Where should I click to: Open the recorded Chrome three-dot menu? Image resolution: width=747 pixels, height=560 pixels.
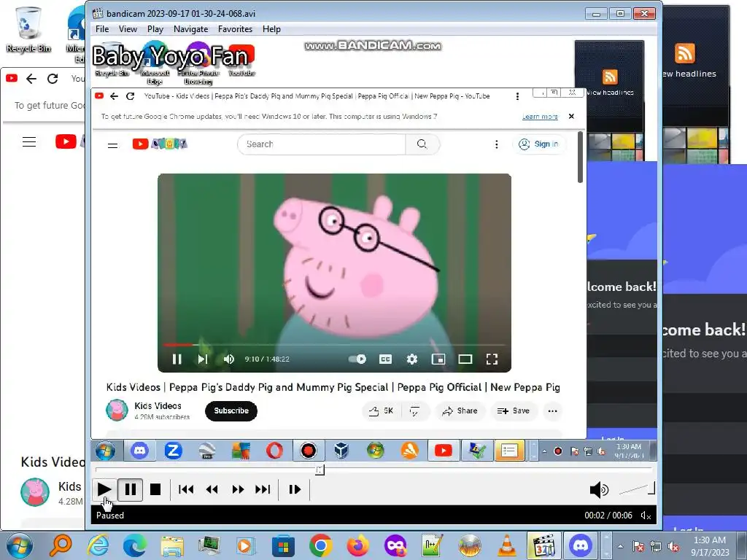pyautogui.click(x=517, y=96)
